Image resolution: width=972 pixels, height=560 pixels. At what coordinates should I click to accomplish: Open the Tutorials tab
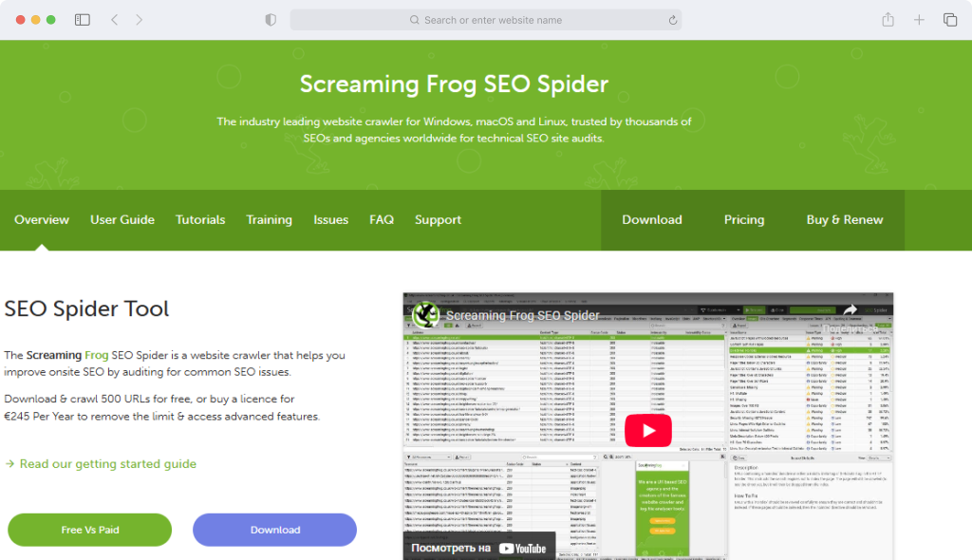[x=200, y=219]
